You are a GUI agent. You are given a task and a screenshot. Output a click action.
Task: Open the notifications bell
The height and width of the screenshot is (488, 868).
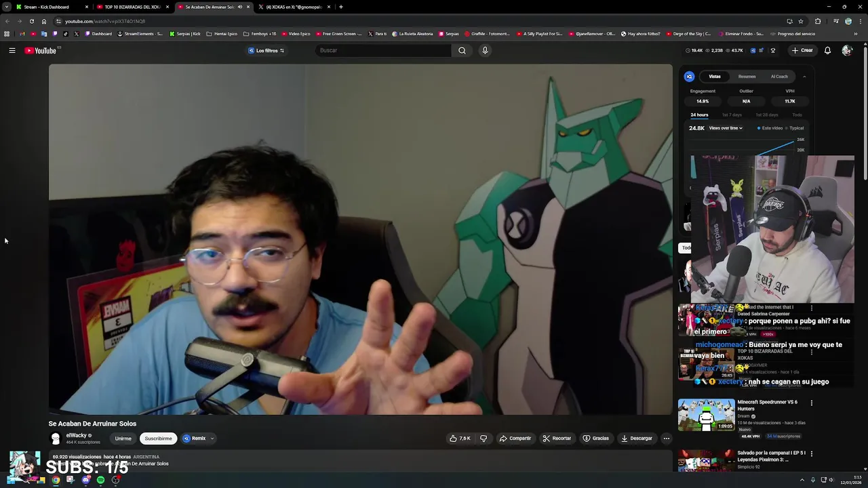[827, 50]
